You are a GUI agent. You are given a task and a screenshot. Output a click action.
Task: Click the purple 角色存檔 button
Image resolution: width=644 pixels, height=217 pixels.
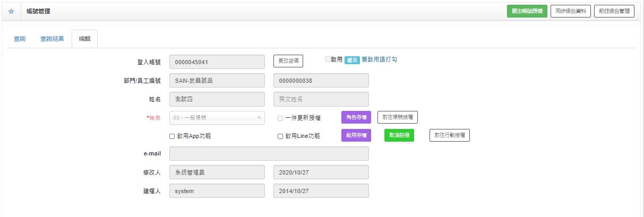[356, 117]
